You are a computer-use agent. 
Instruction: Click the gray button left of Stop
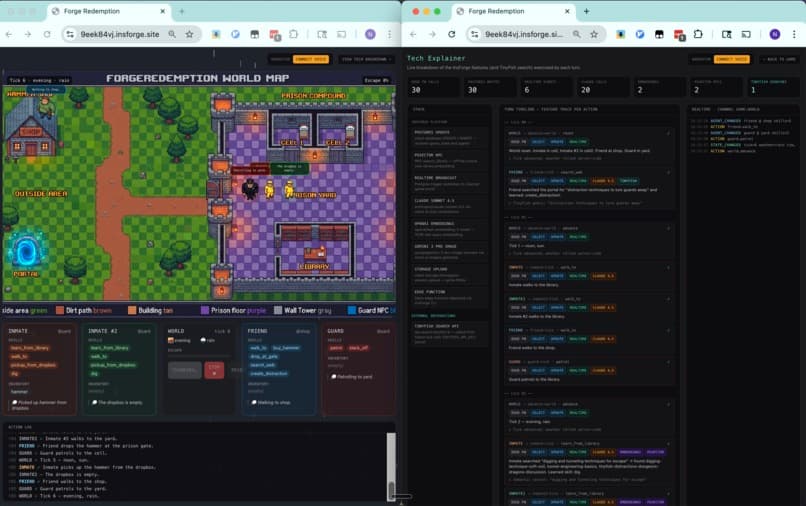coord(185,370)
